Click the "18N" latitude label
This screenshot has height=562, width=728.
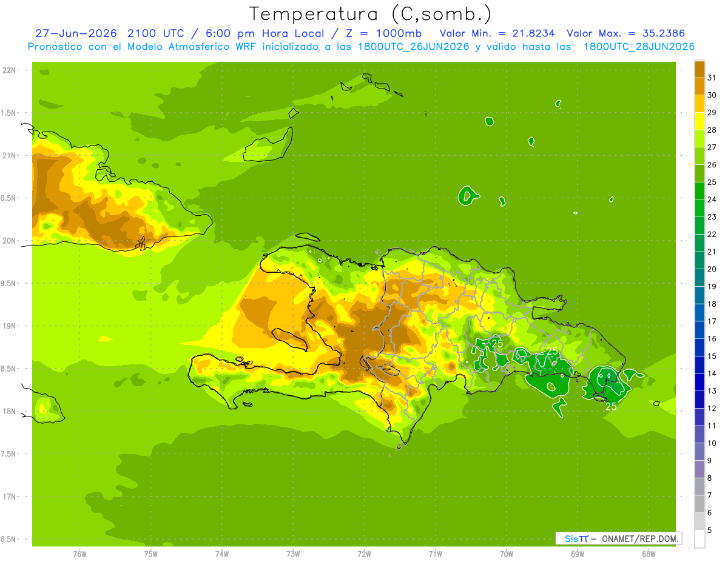[x=10, y=412]
